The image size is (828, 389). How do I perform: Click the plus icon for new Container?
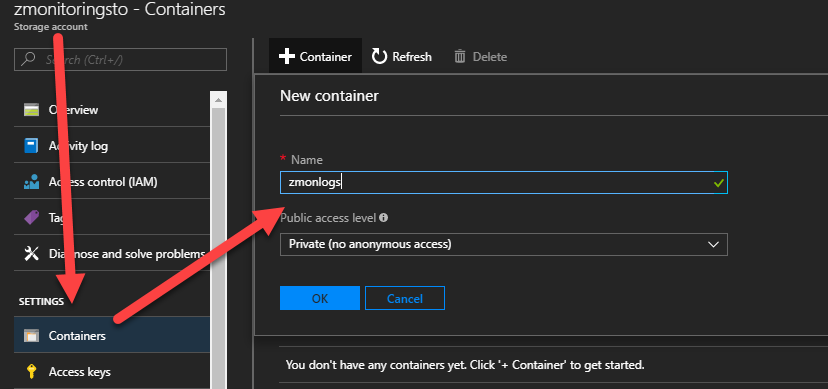pyautogui.click(x=287, y=56)
